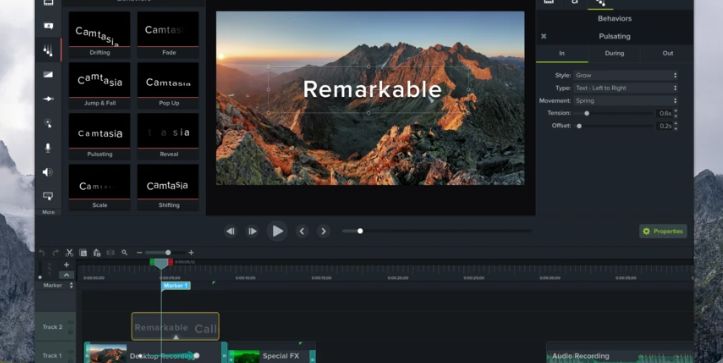Click the Offset value field
723x363 pixels.
click(x=664, y=125)
